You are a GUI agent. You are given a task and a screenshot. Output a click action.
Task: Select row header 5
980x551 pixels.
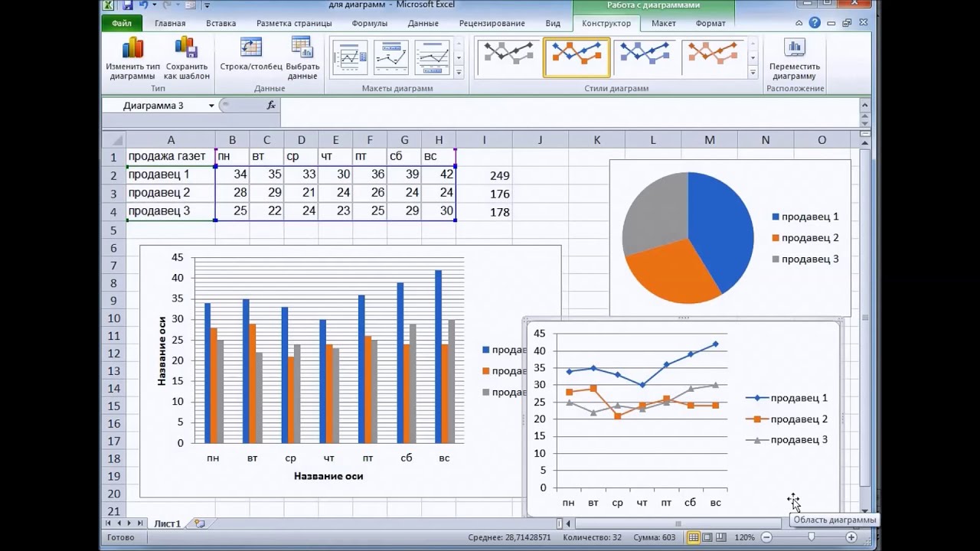click(113, 230)
